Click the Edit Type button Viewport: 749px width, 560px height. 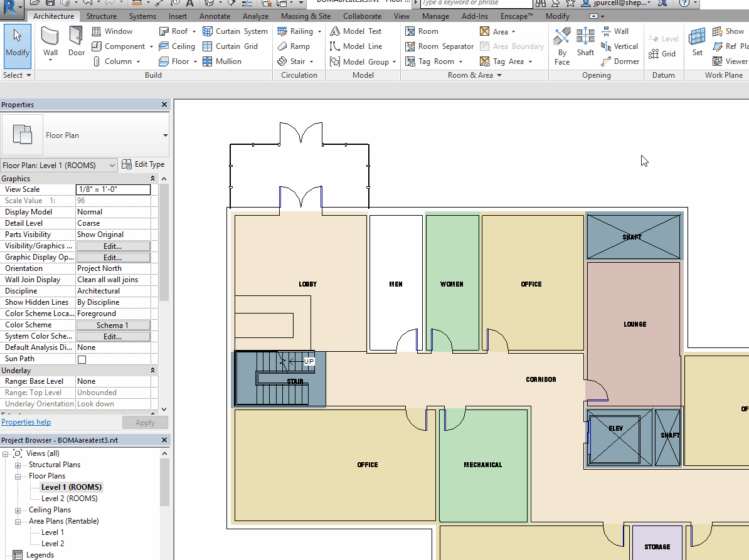[143, 164]
